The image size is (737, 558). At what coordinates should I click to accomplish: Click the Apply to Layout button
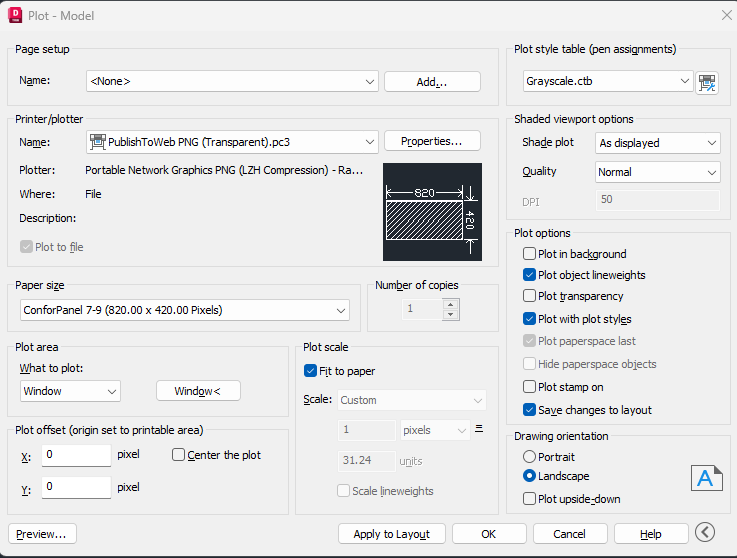coord(392,534)
